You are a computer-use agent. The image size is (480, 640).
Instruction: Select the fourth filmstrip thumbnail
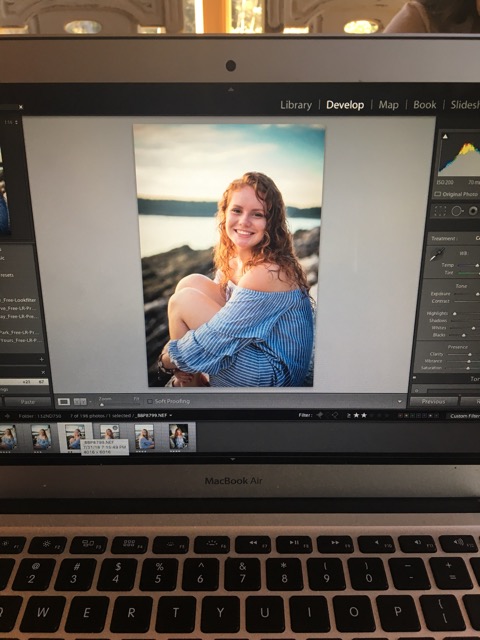[110, 432]
